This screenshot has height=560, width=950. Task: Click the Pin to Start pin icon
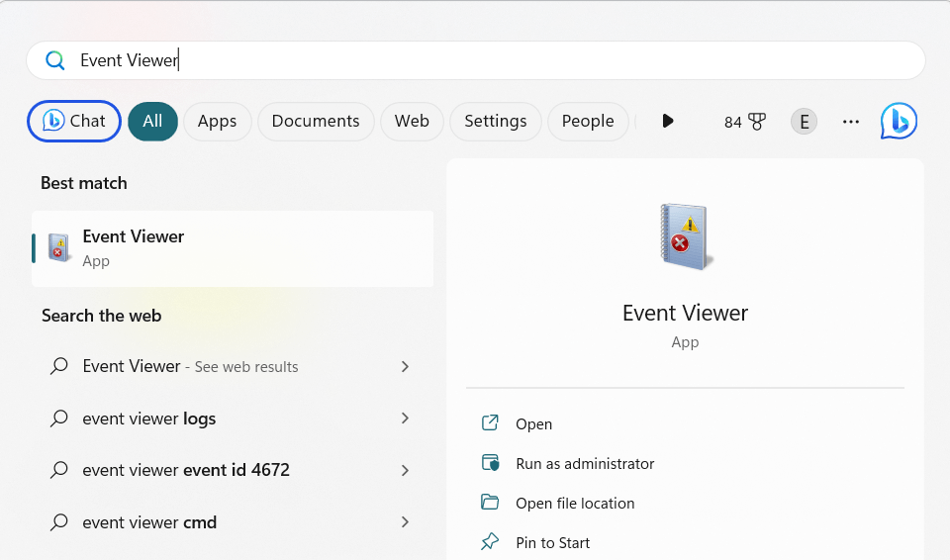click(x=490, y=542)
